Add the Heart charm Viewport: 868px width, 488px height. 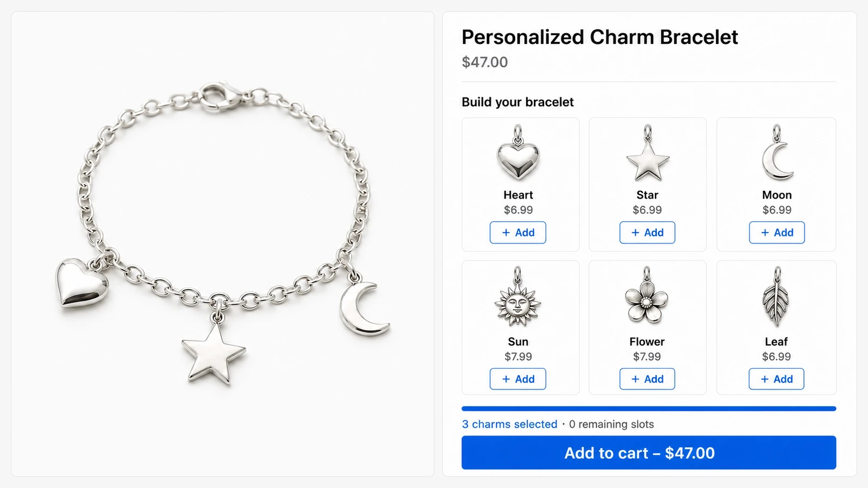(x=518, y=233)
